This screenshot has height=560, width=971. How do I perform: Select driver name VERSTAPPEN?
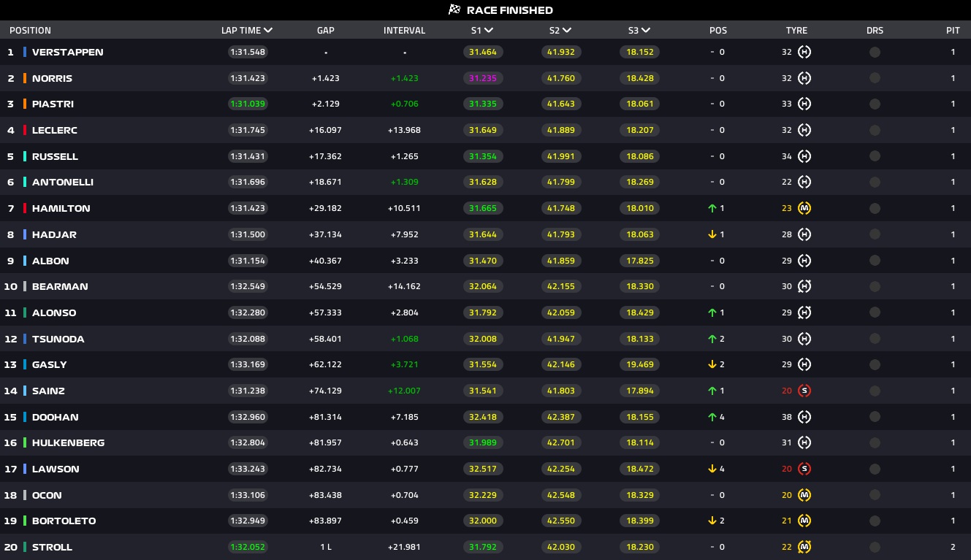point(68,52)
